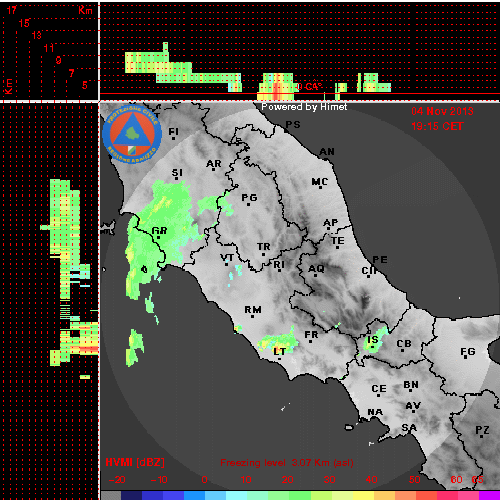Click the 'IS' city label on the map

click(x=373, y=340)
